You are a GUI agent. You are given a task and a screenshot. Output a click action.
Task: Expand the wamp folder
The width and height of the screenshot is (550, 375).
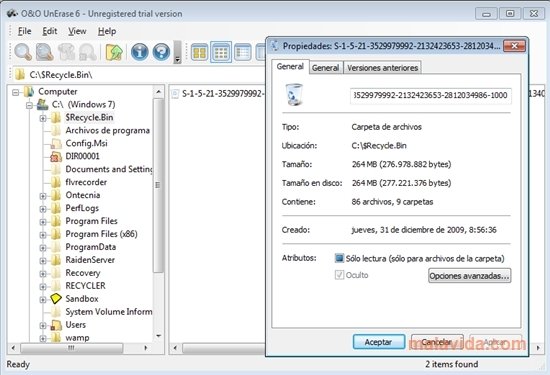(x=43, y=339)
